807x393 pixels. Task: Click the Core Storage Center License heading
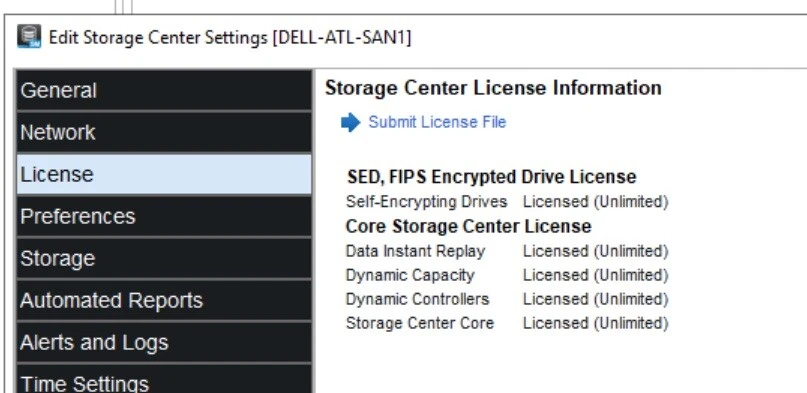pyautogui.click(x=468, y=226)
